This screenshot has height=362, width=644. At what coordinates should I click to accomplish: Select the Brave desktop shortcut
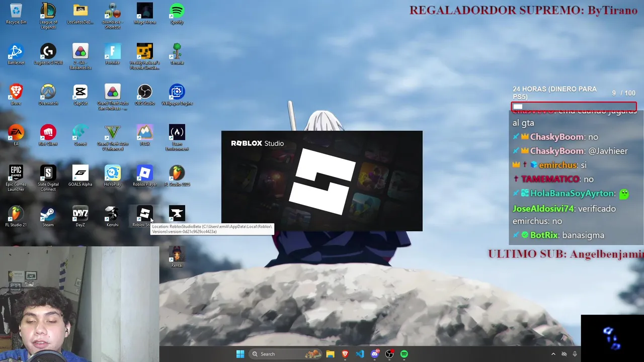pos(16,96)
